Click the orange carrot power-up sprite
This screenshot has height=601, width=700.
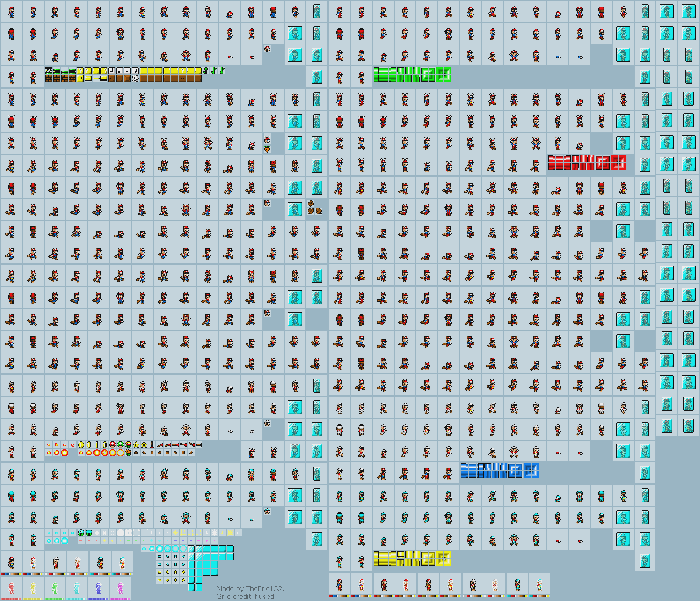[x=267, y=149]
